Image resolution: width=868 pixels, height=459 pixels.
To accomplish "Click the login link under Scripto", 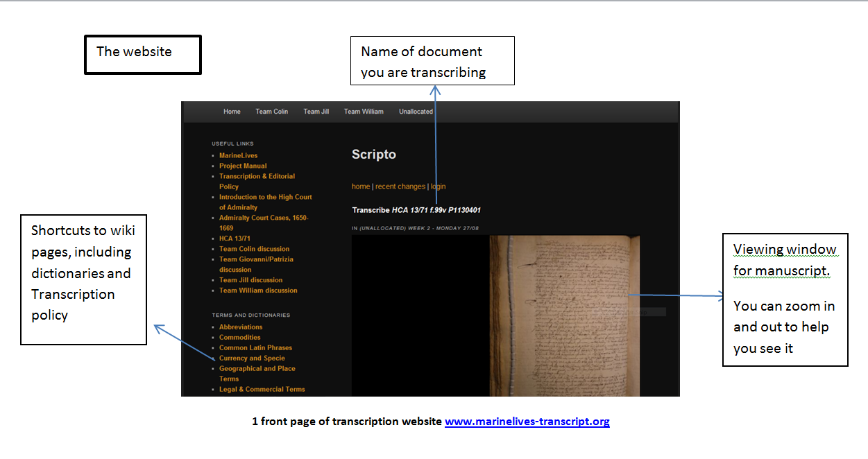I will pos(438,187).
